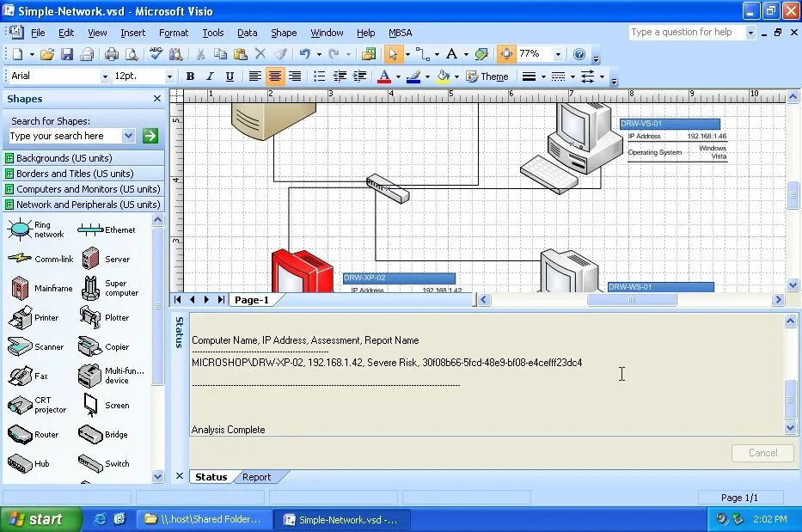Set text alignment to right
This screenshot has width=802, height=532.
[295, 76]
